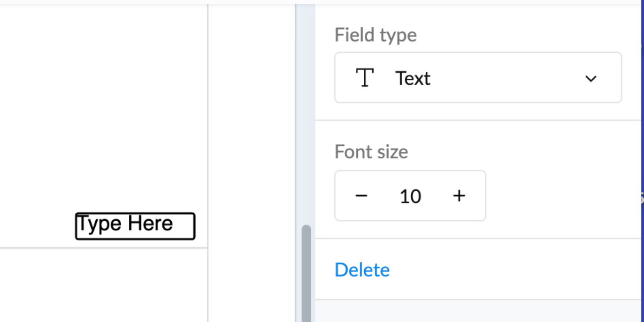This screenshot has width=644, height=322.
Task: Increase font size with plus icon
Action: (x=459, y=196)
